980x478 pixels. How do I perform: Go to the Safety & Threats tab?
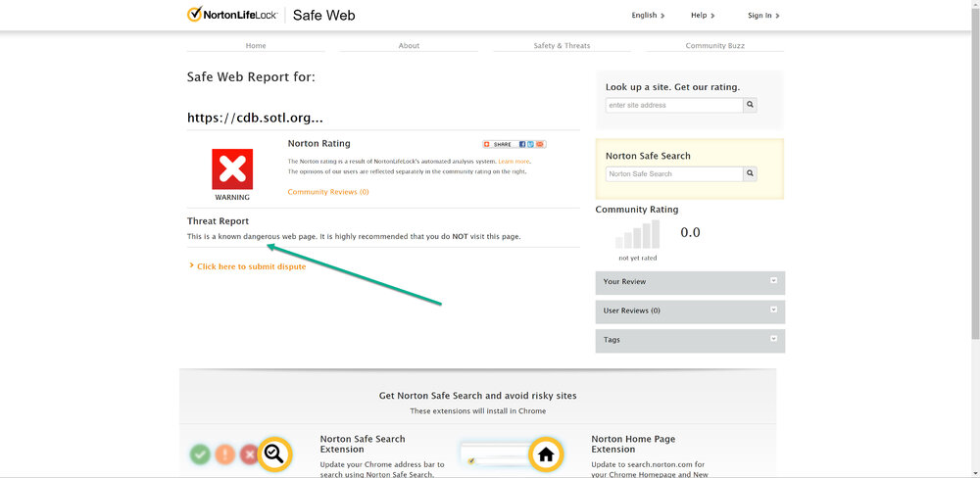pos(562,45)
